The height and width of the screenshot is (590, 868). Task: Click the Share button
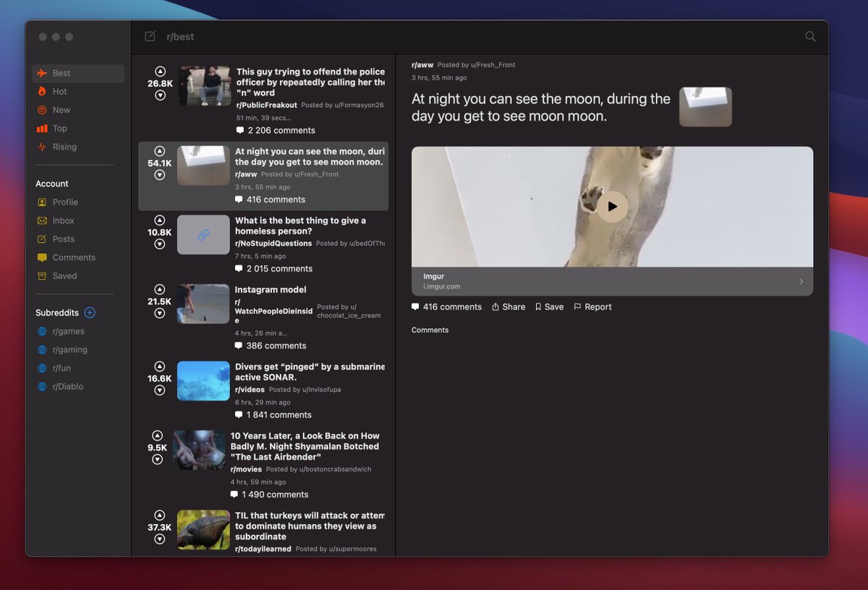pyautogui.click(x=509, y=307)
